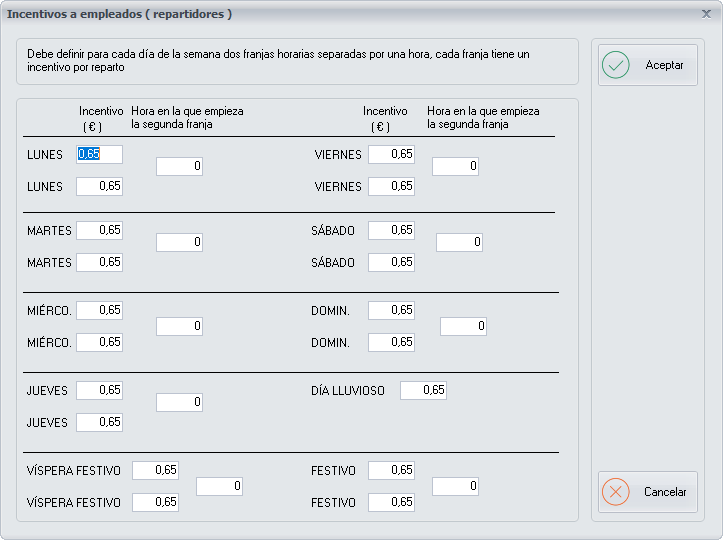Viewport: 723px width, 540px height.
Task: Click the JUEVES second-slot start hour field
Action: (x=179, y=402)
